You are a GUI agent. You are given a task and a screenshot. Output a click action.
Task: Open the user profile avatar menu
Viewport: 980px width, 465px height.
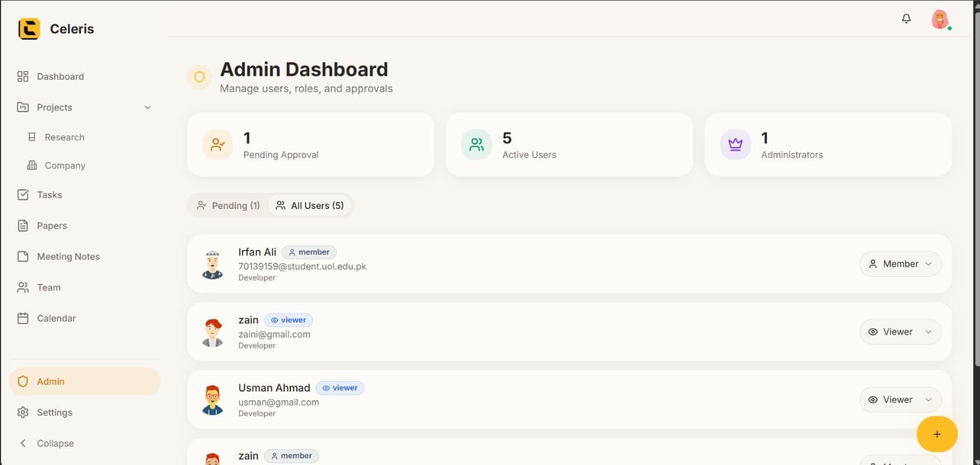[x=940, y=20]
